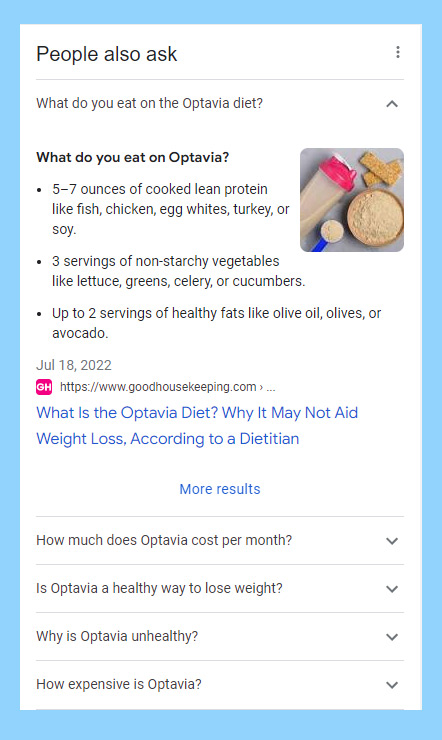The width and height of the screenshot is (442, 740).
Task: Click the question 'What do you eat on the Optavia diet?'
Action: click(150, 103)
